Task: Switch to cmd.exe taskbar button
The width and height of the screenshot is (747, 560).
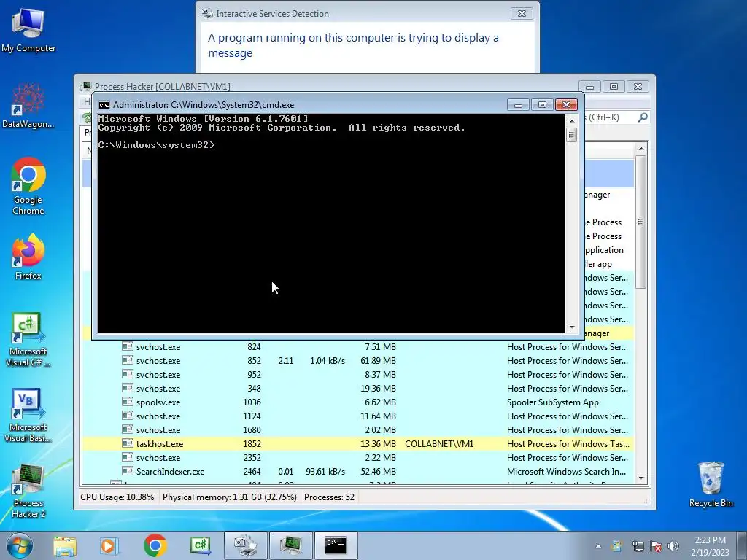Action: click(336, 545)
